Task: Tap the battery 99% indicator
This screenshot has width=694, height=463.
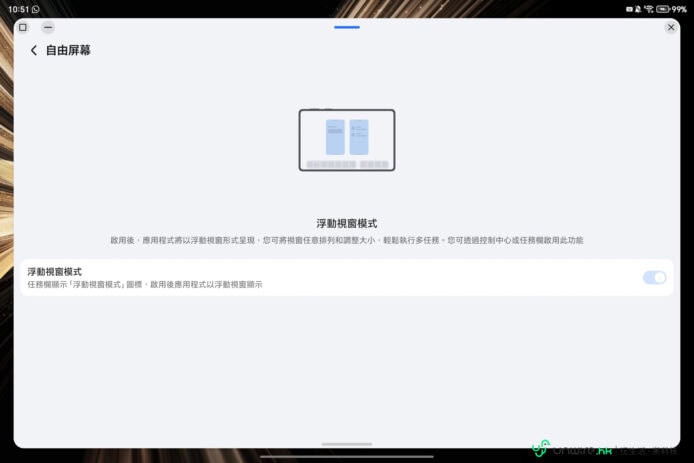Action: click(672, 8)
